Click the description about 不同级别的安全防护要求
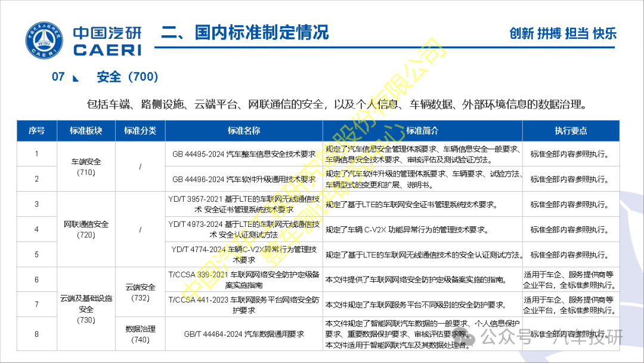Screen dimensions: 644x363 pos(415,304)
